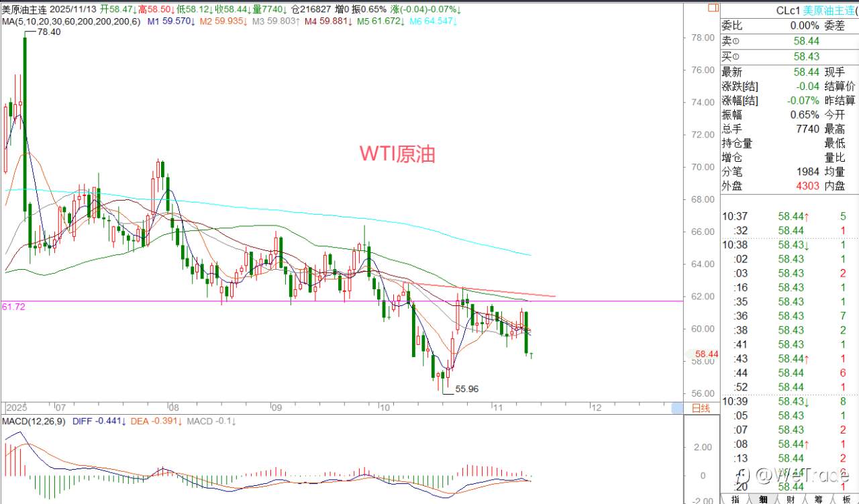The height and width of the screenshot is (504, 859).
Task: Select the 买① bid price 58.43
Action: pyautogui.click(x=805, y=56)
